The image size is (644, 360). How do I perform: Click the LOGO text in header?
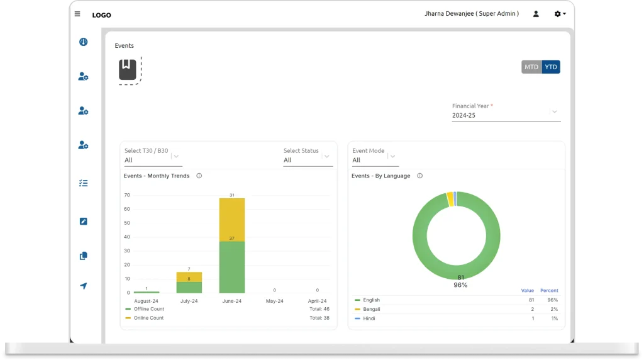(x=101, y=15)
